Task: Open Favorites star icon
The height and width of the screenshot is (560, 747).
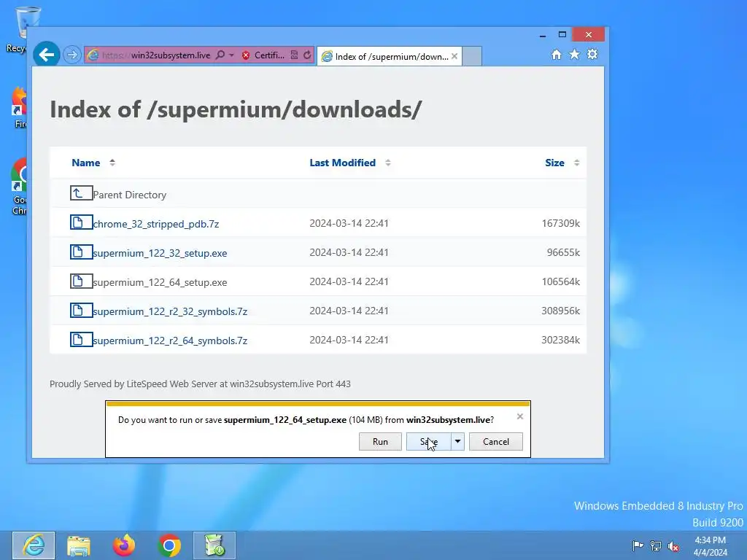Action: pyautogui.click(x=575, y=54)
